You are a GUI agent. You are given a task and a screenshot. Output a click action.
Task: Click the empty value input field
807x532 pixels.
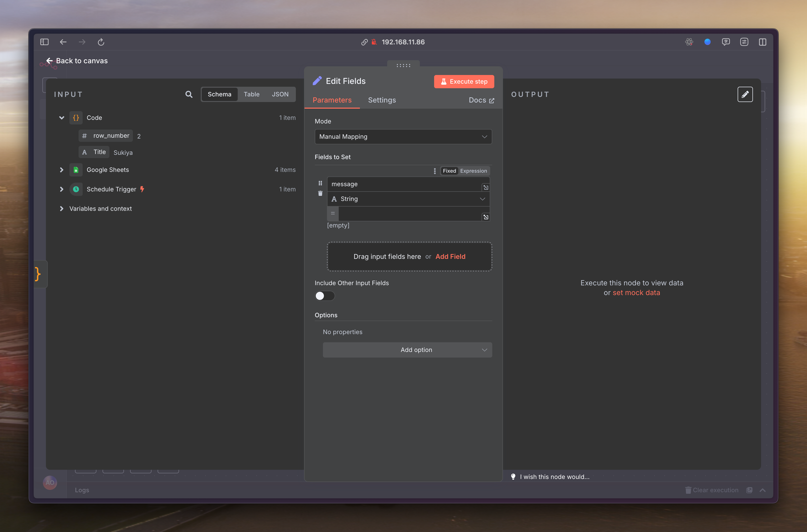[409, 214]
